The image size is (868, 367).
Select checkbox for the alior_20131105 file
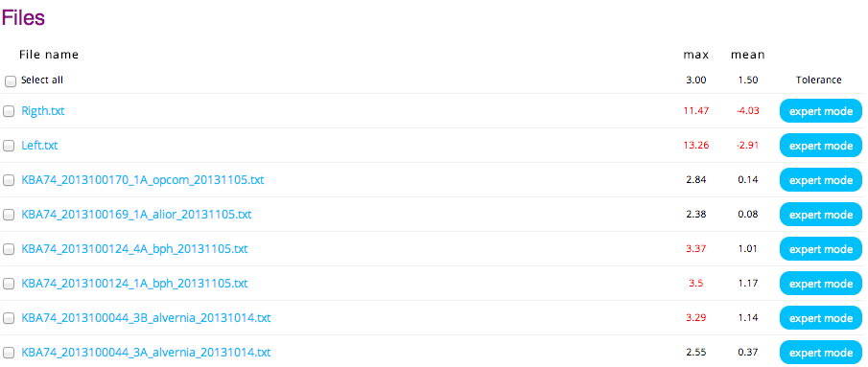[x=9, y=215]
